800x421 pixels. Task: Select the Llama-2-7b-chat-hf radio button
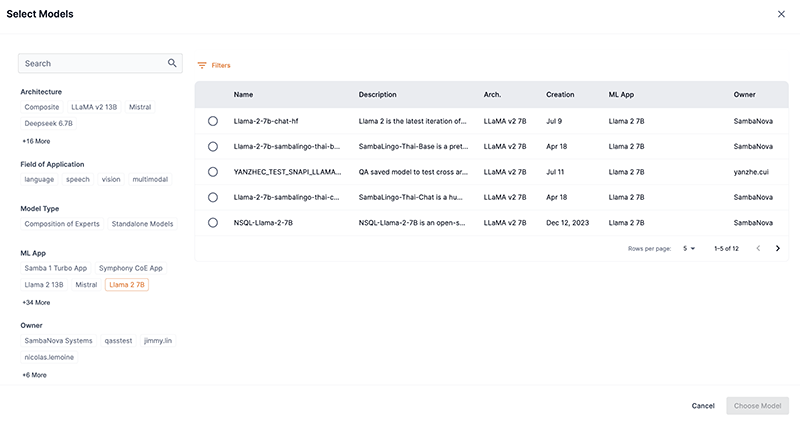[x=213, y=121]
